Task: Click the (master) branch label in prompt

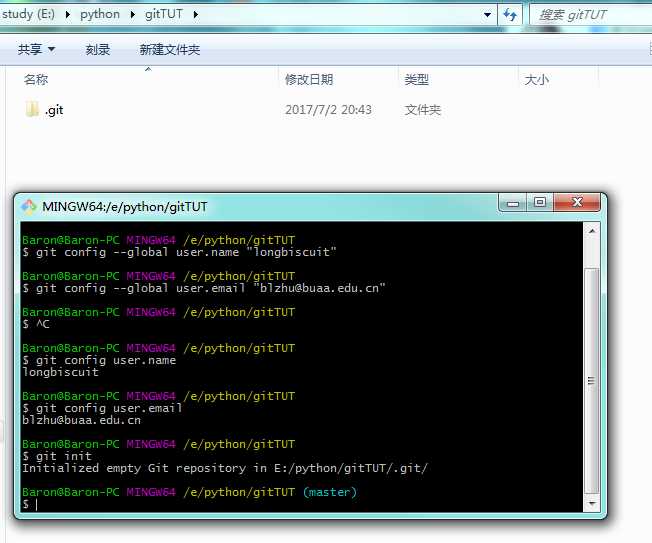Action: [x=330, y=492]
